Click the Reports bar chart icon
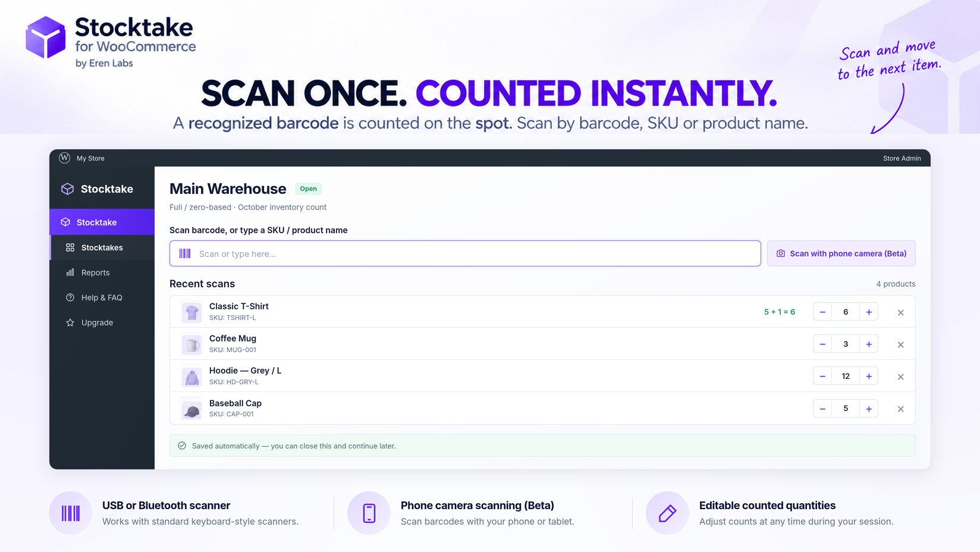Image resolution: width=980 pixels, height=552 pixels. [70, 272]
